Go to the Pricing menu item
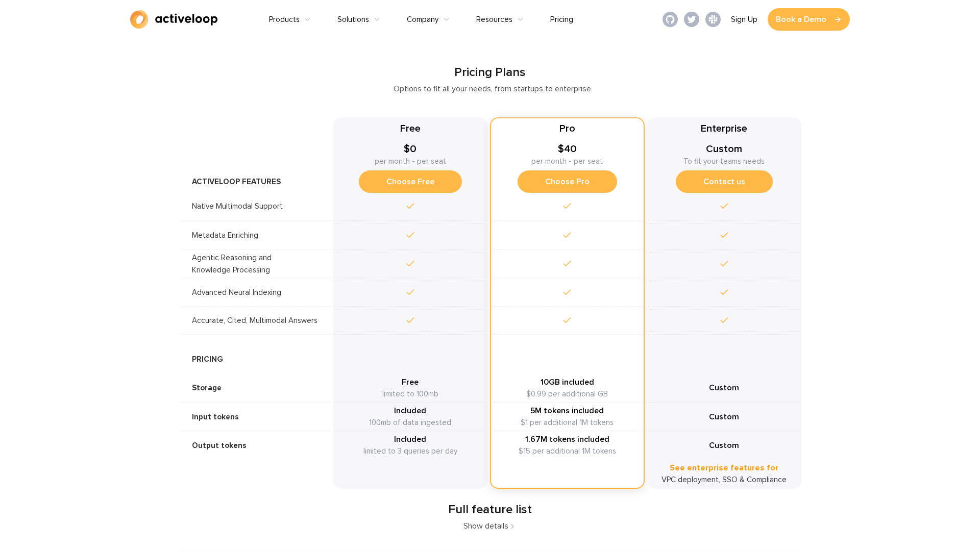 click(561, 19)
